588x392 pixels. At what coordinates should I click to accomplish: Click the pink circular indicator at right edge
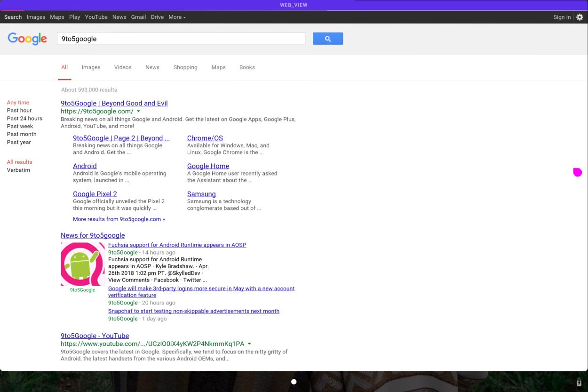coord(577,172)
